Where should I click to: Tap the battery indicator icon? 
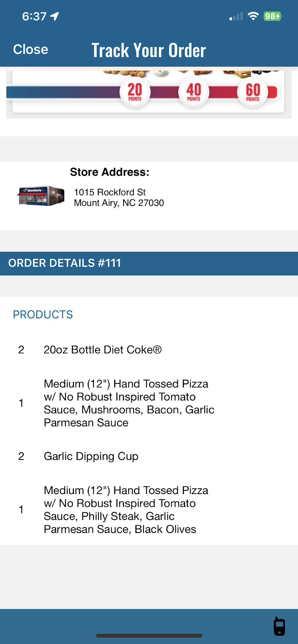coord(273,16)
